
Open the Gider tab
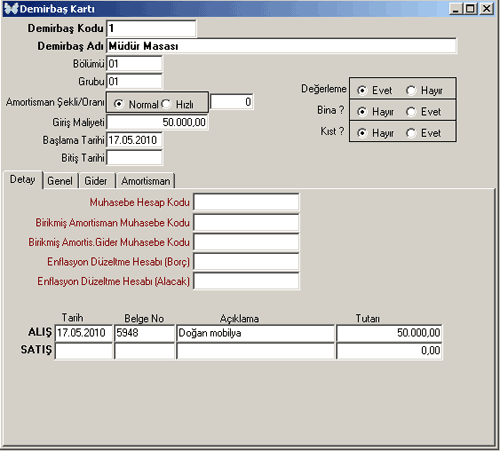click(96, 181)
